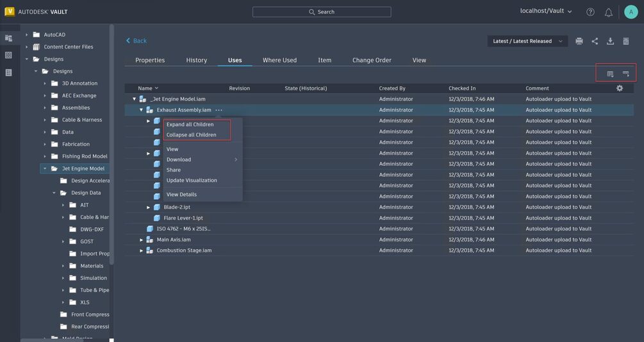Open the localhost/Vault dropdown
This screenshot has height=342, width=644.
pos(546,11)
